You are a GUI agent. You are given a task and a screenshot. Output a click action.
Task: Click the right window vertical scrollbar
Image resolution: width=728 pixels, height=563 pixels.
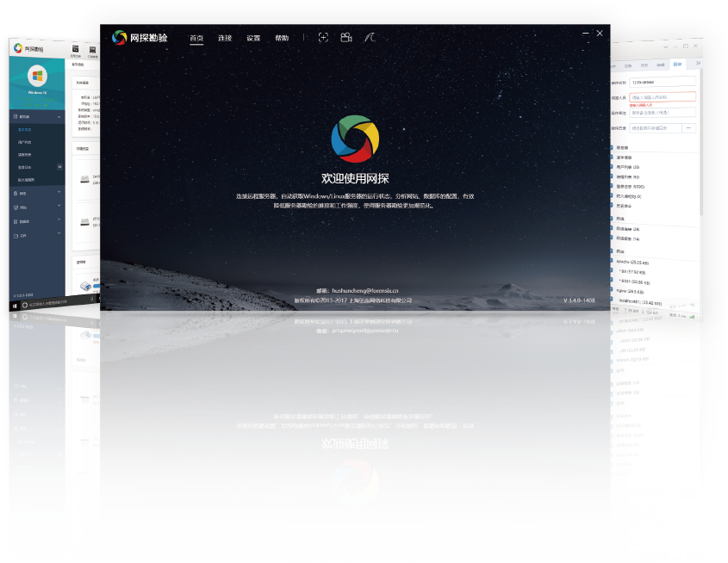pos(700,142)
